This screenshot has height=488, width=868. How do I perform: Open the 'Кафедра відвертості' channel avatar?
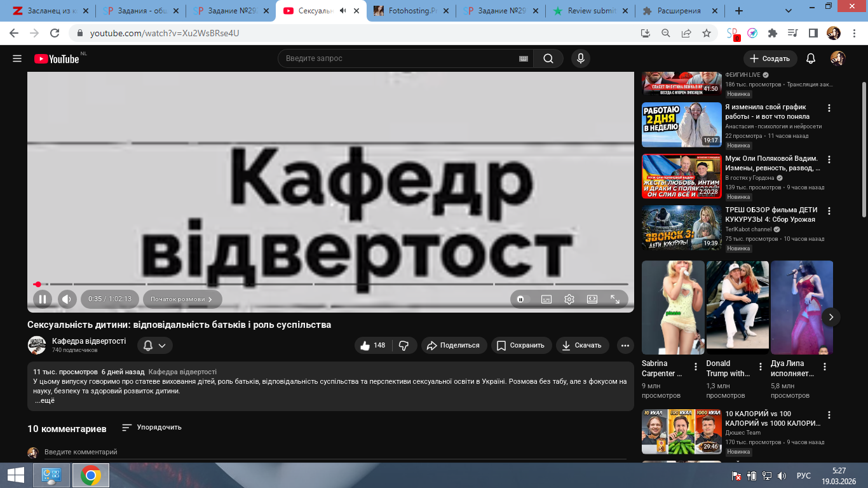click(37, 345)
